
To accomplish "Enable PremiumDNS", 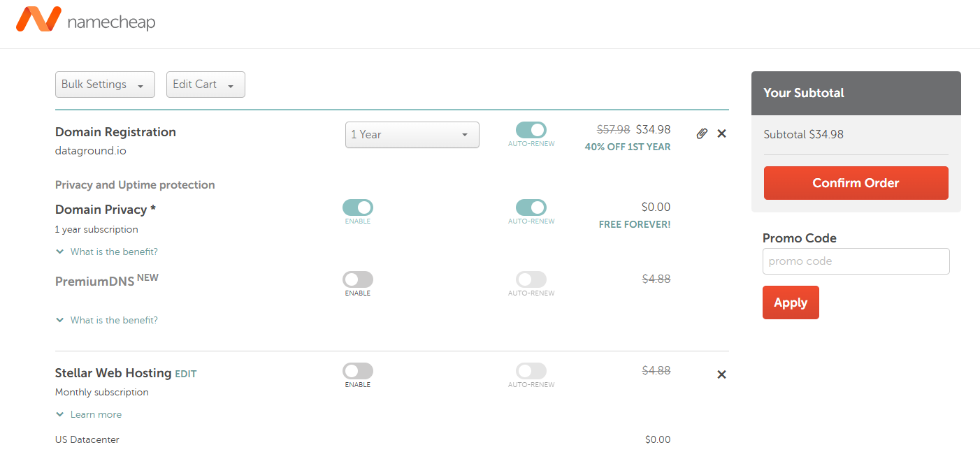I will pyautogui.click(x=357, y=279).
